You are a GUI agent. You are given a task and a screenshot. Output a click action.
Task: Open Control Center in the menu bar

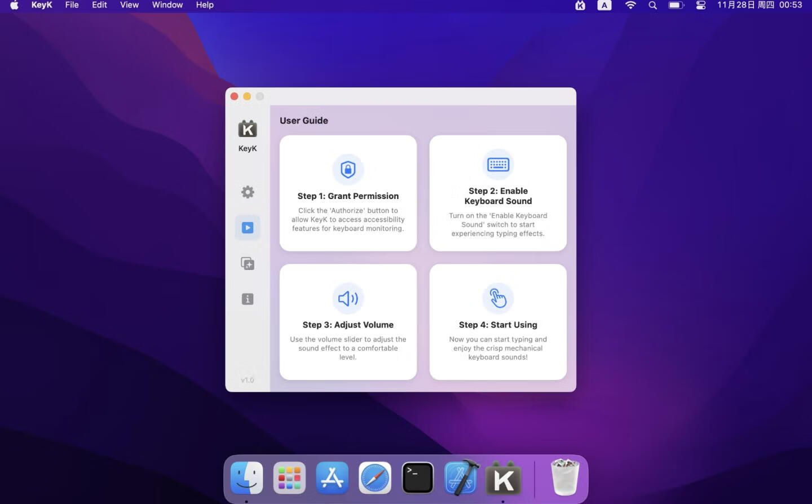(701, 5)
